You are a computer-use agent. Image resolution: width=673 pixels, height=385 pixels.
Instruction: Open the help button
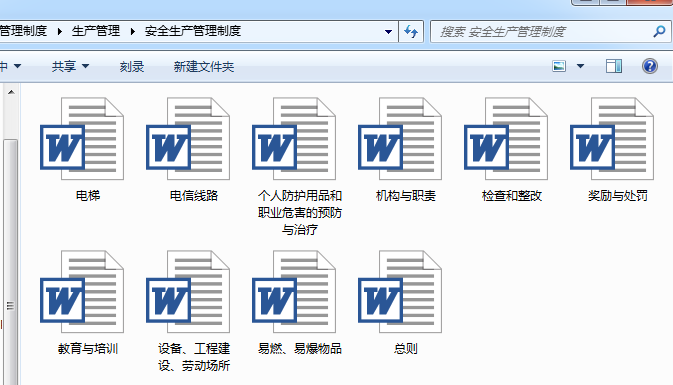650,66
